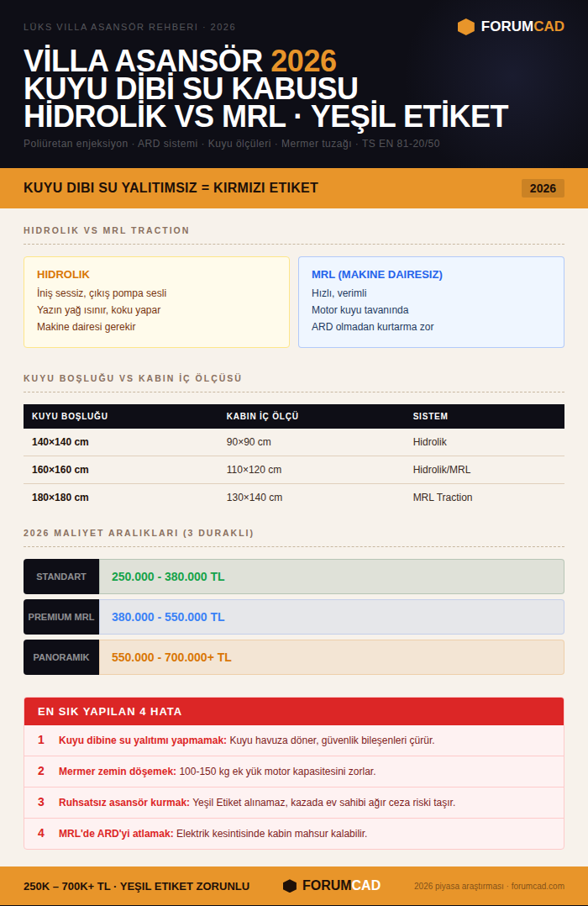Click the 90×90 cm table cell
The width and height of the screenshot is (588, 906).
coord(249,442)
